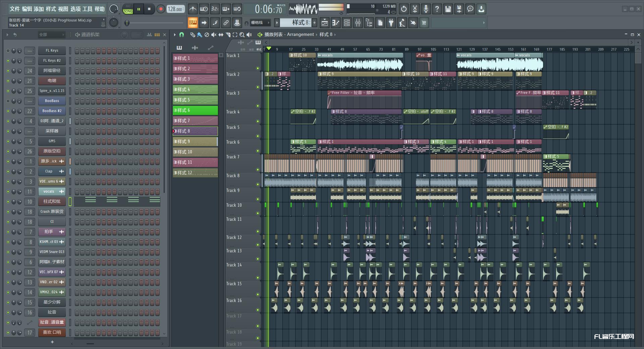Click the one-click audio recording microphone
The image size is (644, 349).
426,9
